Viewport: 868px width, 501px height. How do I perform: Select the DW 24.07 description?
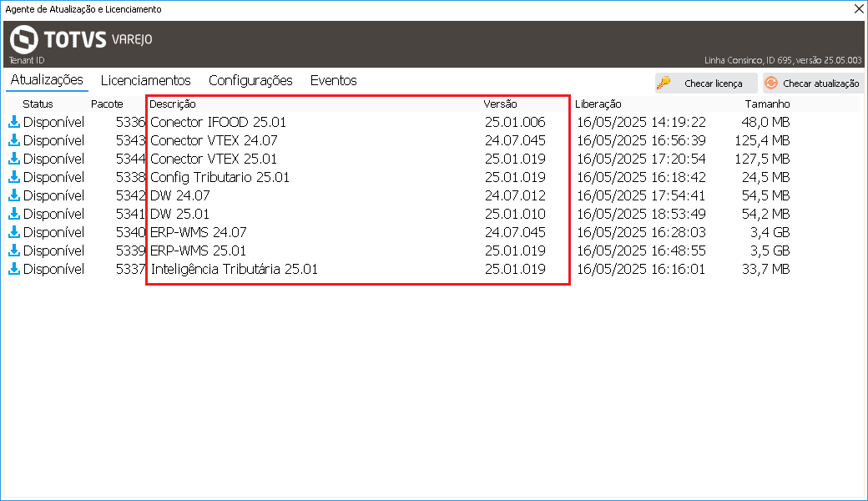click(x=180, y=195)
